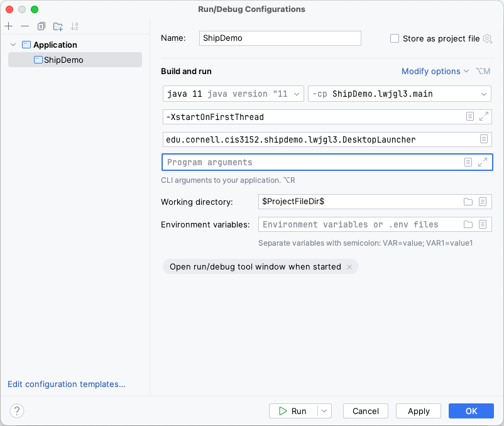This screenshot has height=426, width=504.
Task: Browse for working directory folder icon
Action: pos(468,202)
